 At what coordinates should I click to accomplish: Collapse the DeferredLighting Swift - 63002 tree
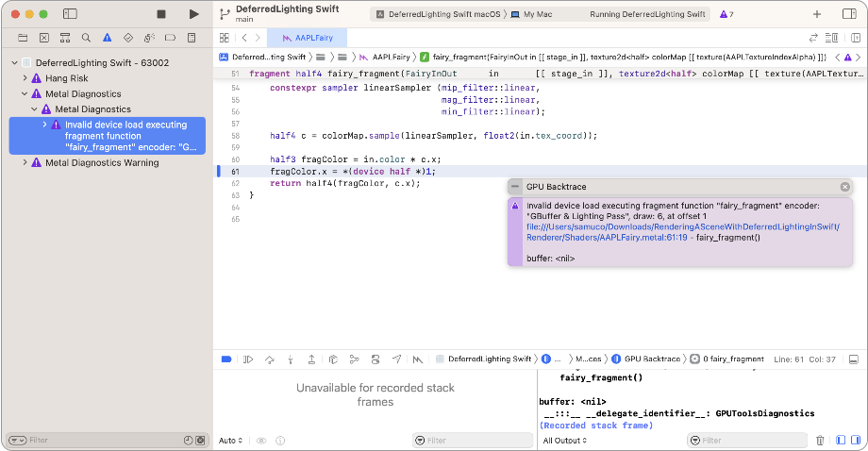coord(15,62)
